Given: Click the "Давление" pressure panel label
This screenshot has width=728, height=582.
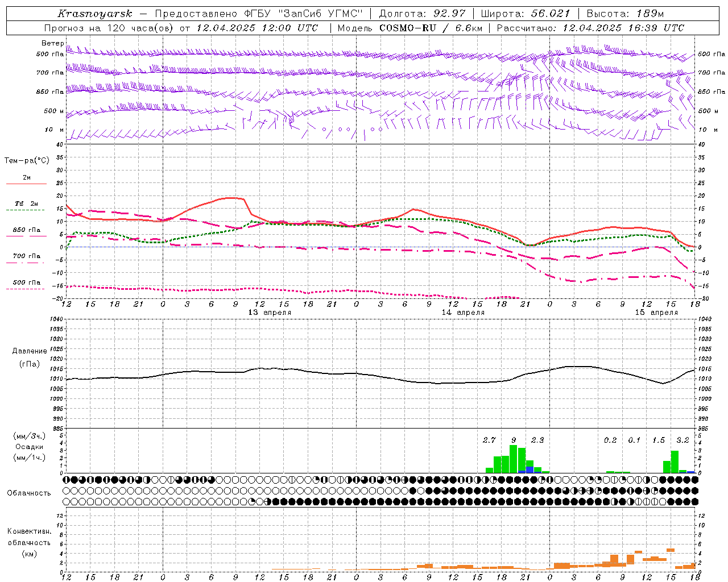Looking at the screenshot, I should [30, 351].
